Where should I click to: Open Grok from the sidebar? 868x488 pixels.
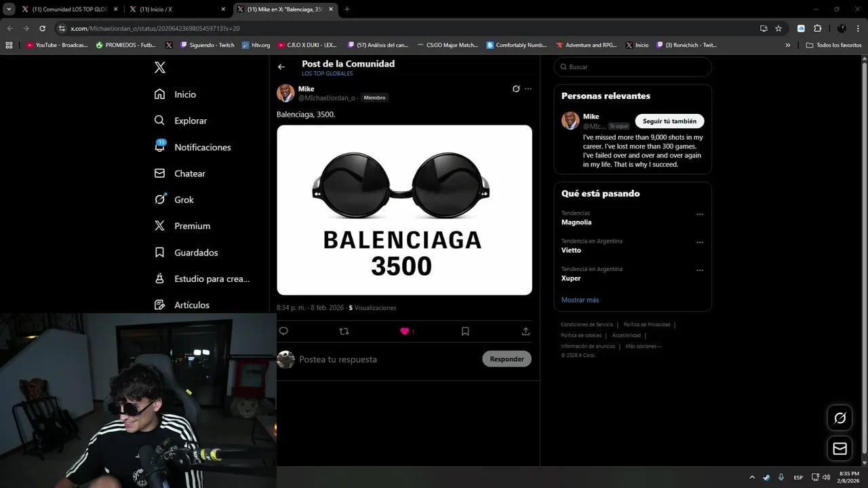[174, 199]
